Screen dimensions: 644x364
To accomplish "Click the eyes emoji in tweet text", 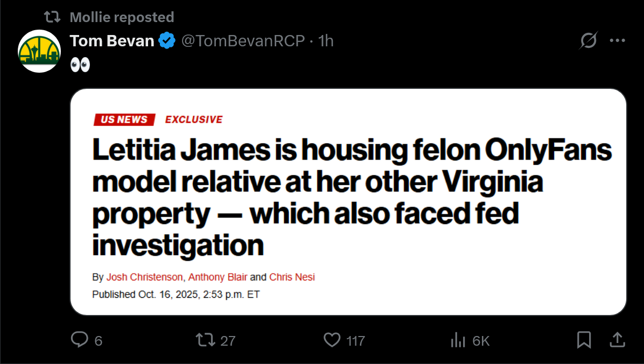I will pos(80,65).
